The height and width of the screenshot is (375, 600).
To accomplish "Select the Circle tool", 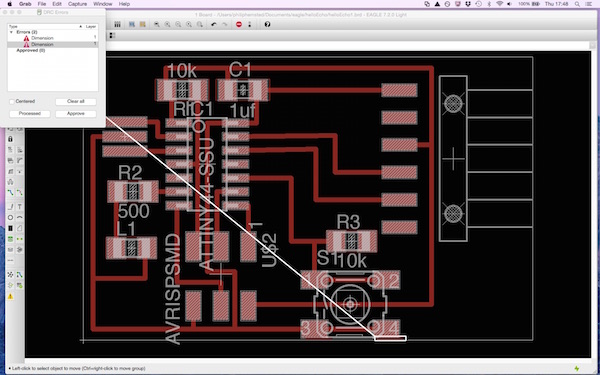I will tap(10, 217).
